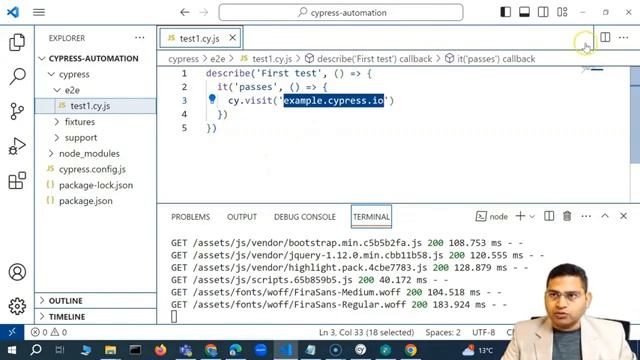Expand the support folder

coord(57,138)
